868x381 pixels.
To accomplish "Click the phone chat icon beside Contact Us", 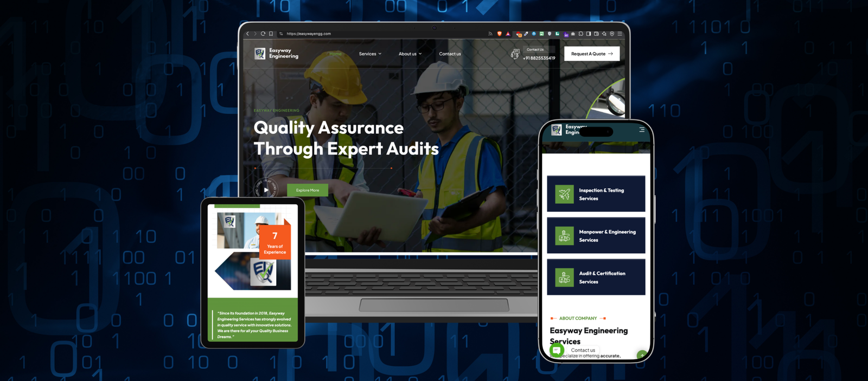I will pos(515,54).
